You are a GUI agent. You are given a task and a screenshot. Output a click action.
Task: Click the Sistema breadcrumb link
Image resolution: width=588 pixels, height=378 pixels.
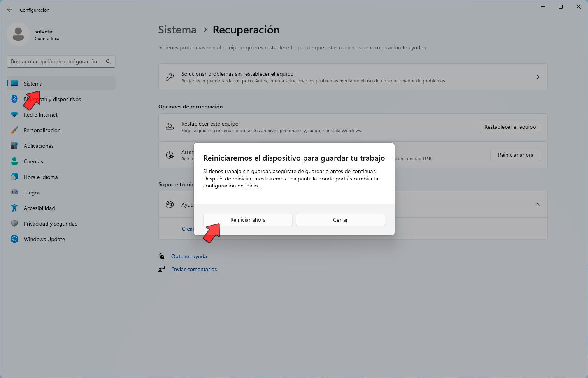point(177,30)
